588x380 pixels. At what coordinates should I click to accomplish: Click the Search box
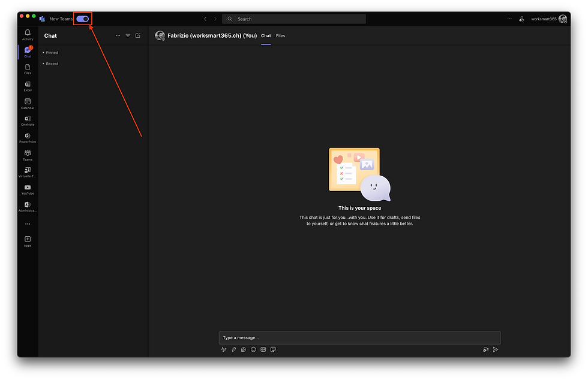click(x=294, y=19)
